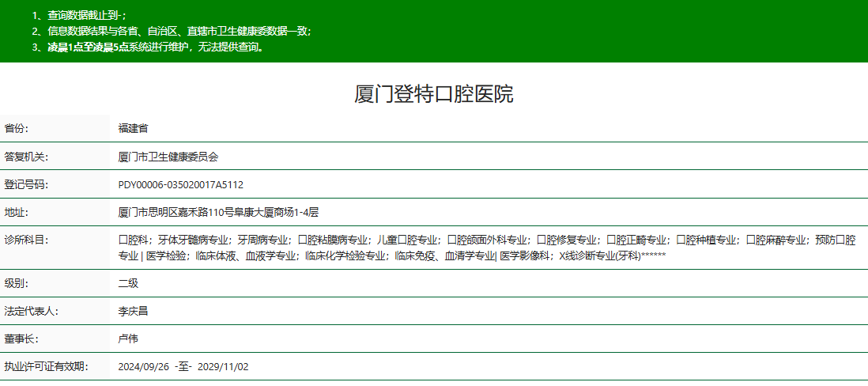Click the 省份 label
This screenshot has height=386, width=868.
(x=16, y=128)
